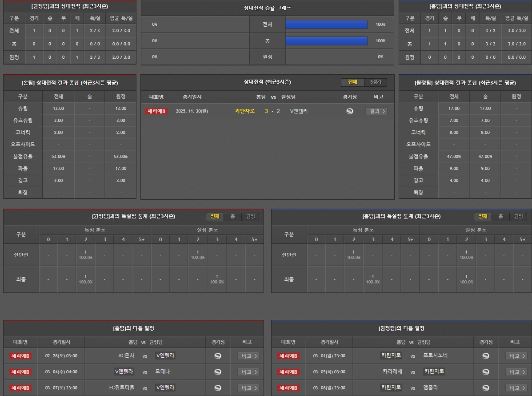The width and height of the screenshot is (532, 396).
Task: Click stadium icon for AC몬차 vs V엔텔라
Action: pos(218,356)
